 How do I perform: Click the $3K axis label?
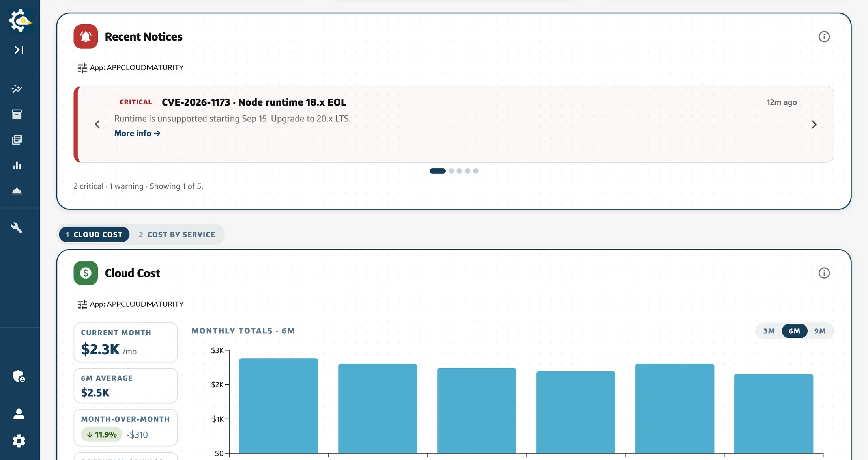point(217,350)
